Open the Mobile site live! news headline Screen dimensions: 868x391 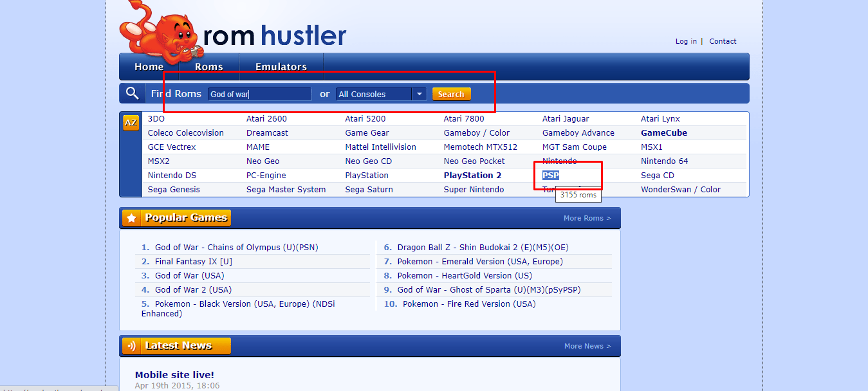[x=174, y=375]
